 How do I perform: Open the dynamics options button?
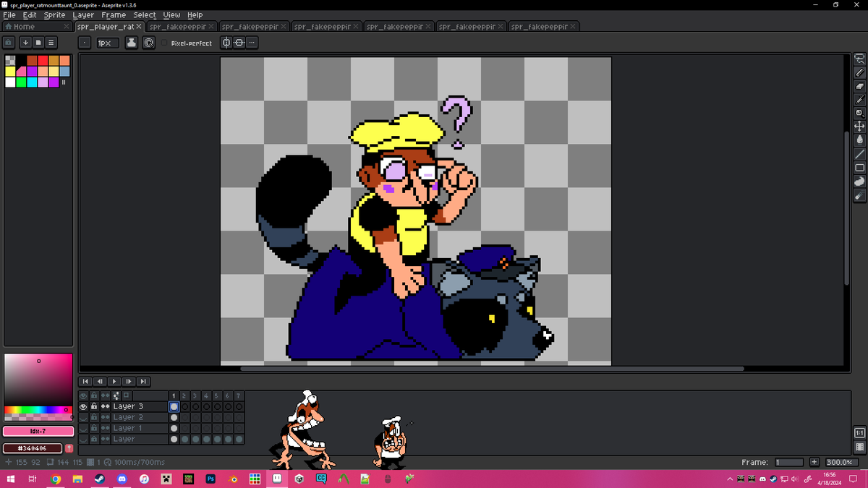tap(148, 43)
